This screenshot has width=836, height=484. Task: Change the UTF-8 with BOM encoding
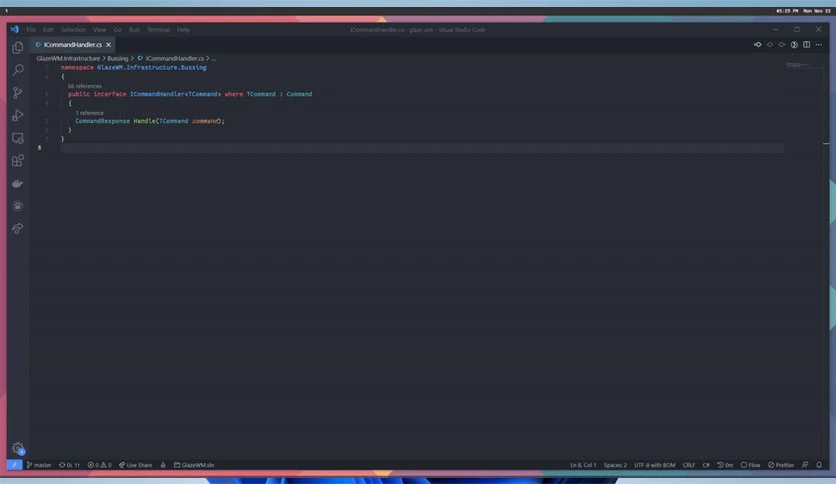click(655, 465)
